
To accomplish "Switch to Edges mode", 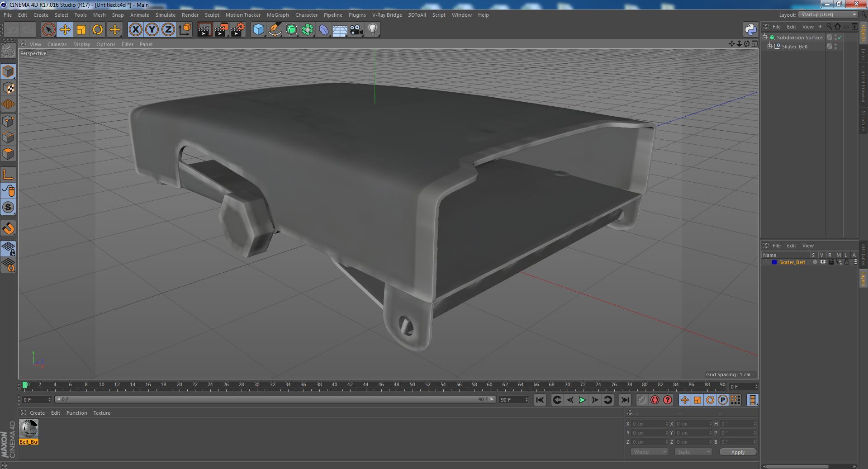I will 8,137.
